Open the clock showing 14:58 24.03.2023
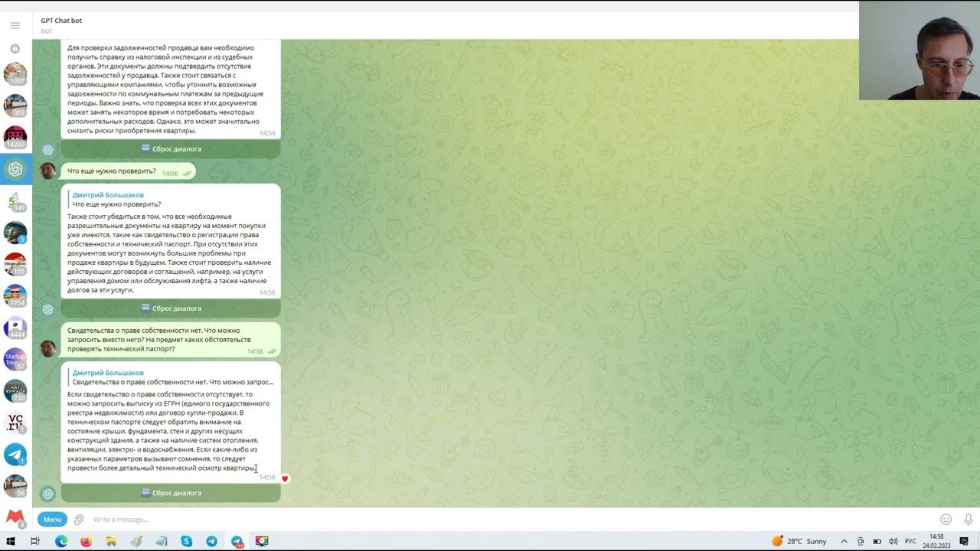The height and width of the screenshot is (551, 980). [936, 541]
